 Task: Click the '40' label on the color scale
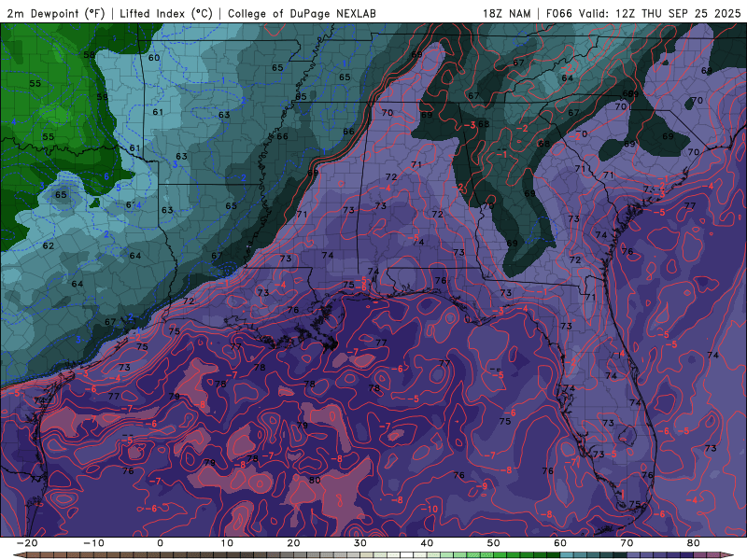[x=427, y=543]
